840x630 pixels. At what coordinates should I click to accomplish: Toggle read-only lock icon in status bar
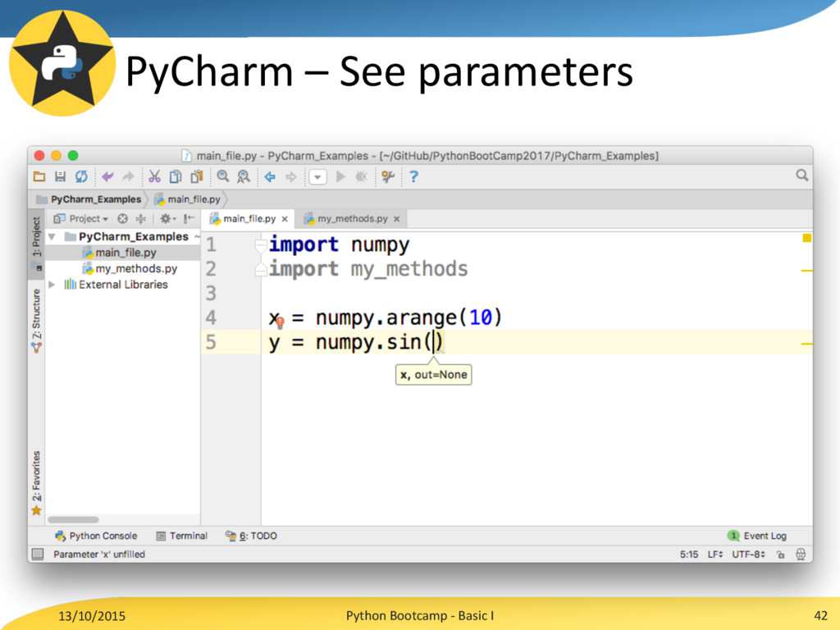[x=781, y=555]
